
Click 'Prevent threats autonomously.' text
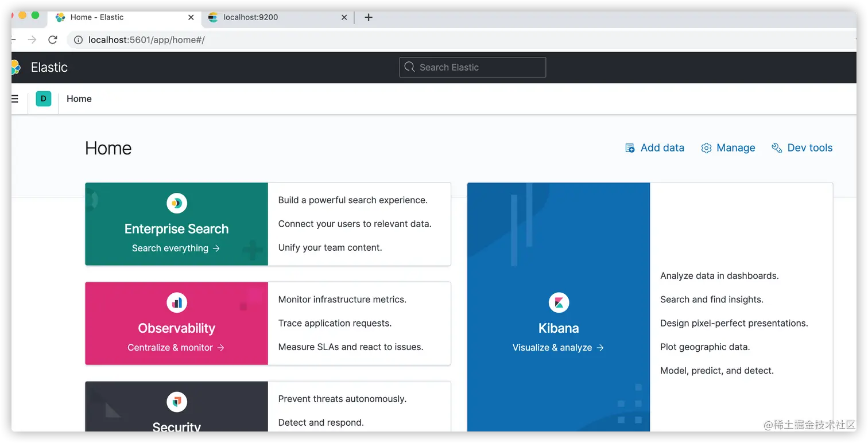point(342,399)
